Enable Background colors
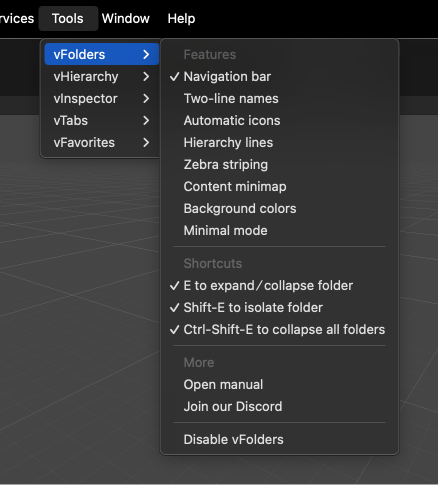 (x=279, y=209)
